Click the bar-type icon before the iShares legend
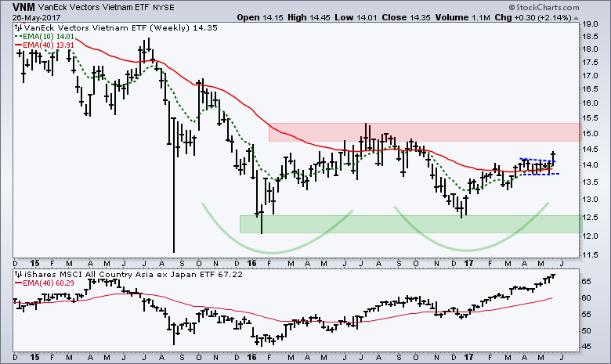 click(18, 275)
